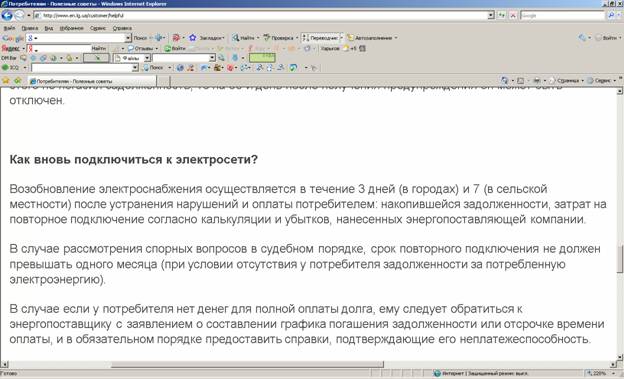Click the green-arrow download button on DM Bar
624x379 pixels.
(96, 58)
